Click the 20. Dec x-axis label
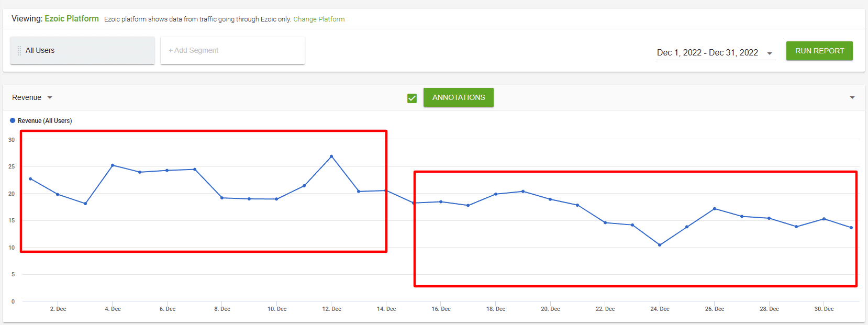Image resolution: width=868 pixels, height=325 pixels. (x=550, y=309)
